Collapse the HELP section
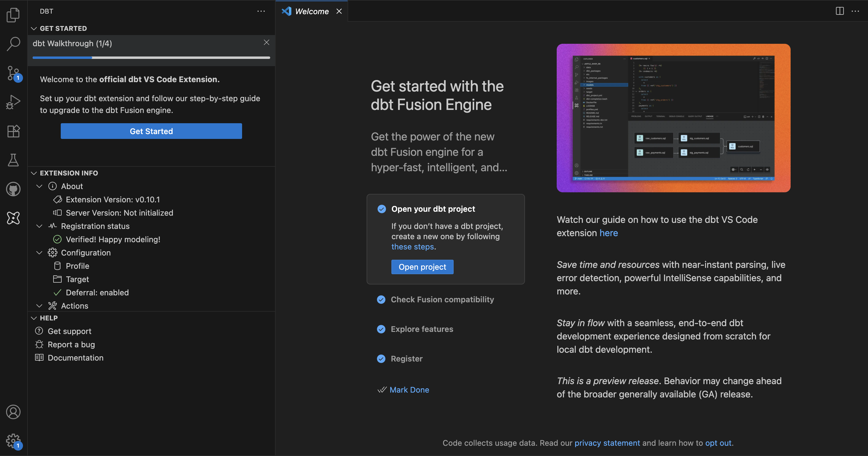Image resolution: width=868 pixels, height=456 pixels. (34, 318)
